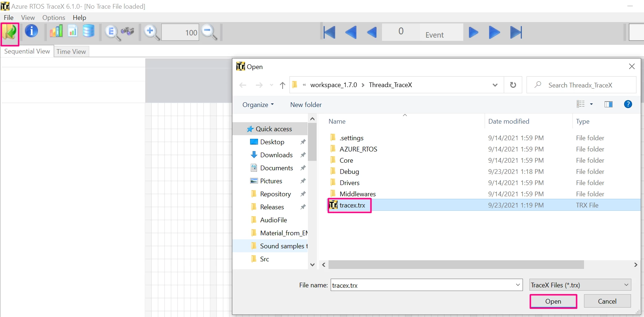Open the Options menu

click(x=54, y=18)
